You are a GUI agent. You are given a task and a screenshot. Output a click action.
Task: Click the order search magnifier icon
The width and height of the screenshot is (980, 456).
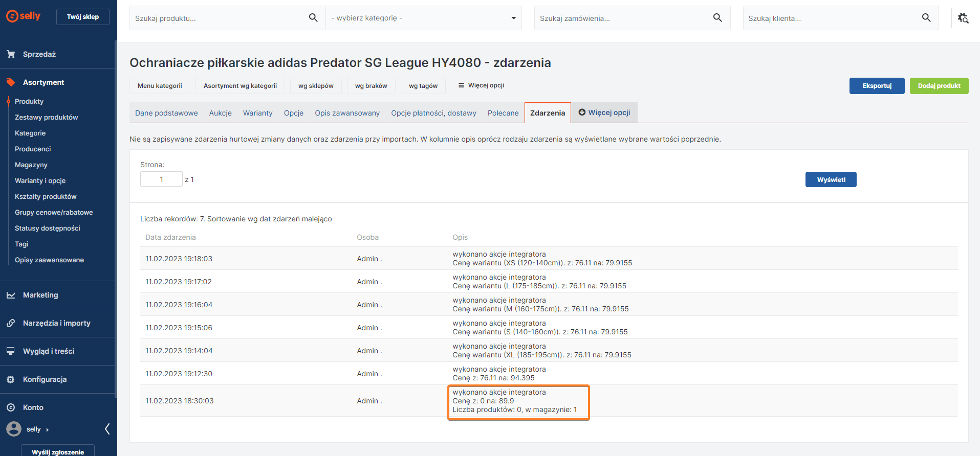click(717, 18)
